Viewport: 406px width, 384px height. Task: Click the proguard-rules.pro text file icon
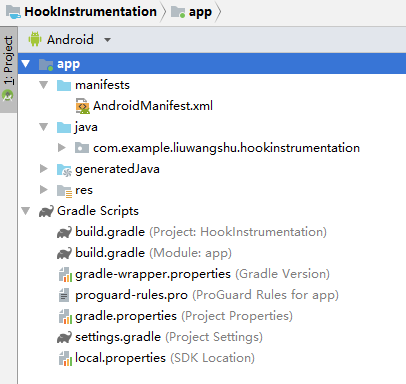(64, 295)
